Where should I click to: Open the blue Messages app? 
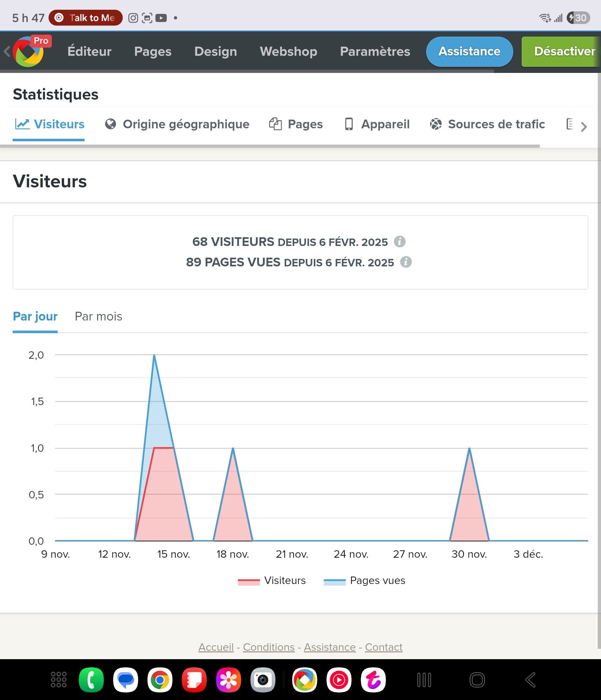[x=126, y=680]
